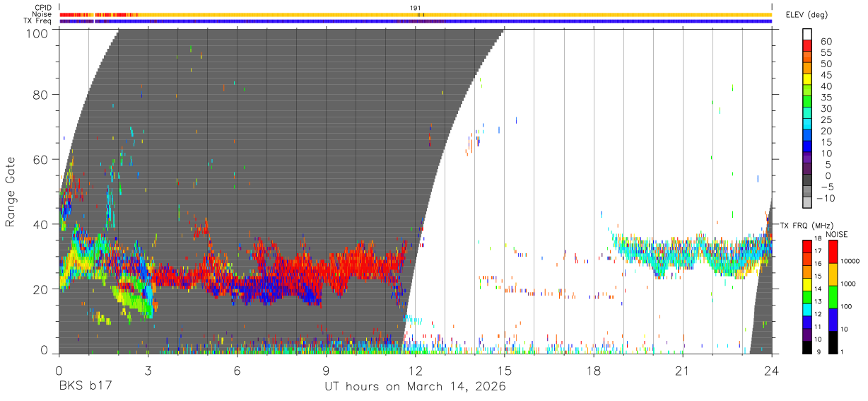The width and height of the screenshot is (868, 401).
Task: Click the x-axis tick label 21
Action: pos(683,371)
